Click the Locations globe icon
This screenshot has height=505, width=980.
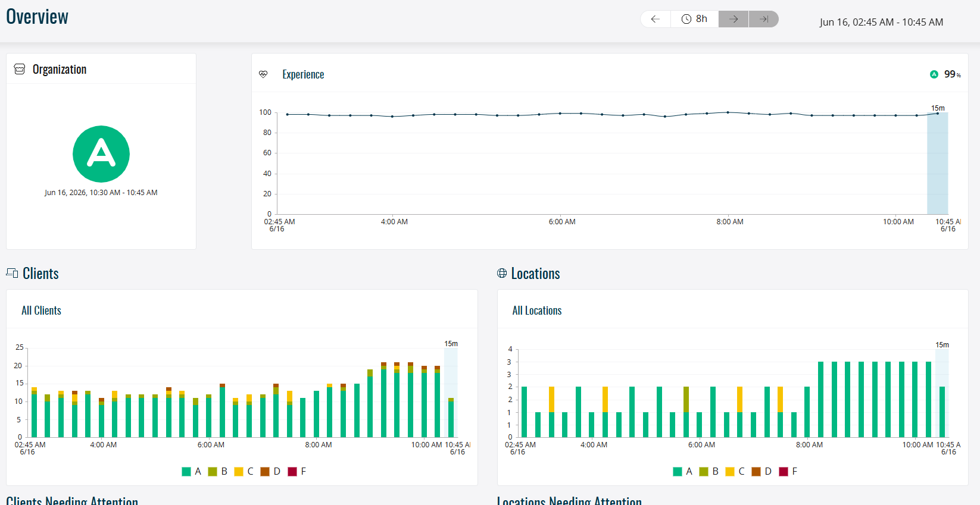click(x=502, y=273)
